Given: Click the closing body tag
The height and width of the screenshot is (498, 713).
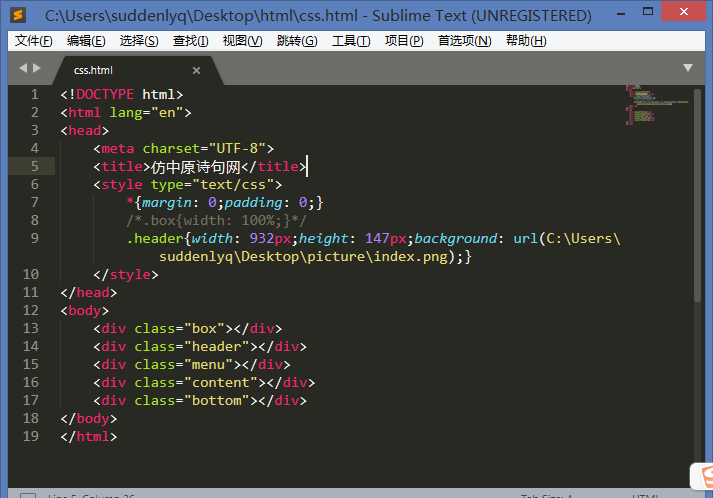Looking at the screenshot, I should 89,418.
